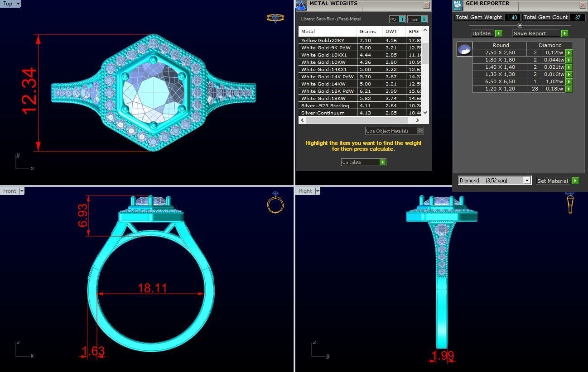Viewport: 588px width, 372px height.
Task: Click the green arrow next to Save Report
Action: pos(564,33)
